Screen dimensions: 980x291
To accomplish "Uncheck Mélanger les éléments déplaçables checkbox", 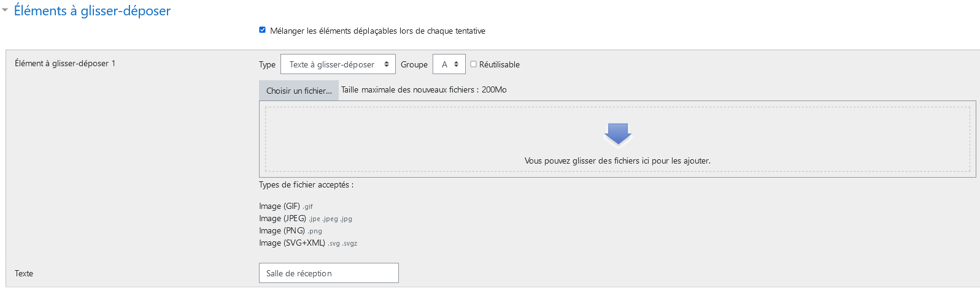I will click(x=262, y=30).
